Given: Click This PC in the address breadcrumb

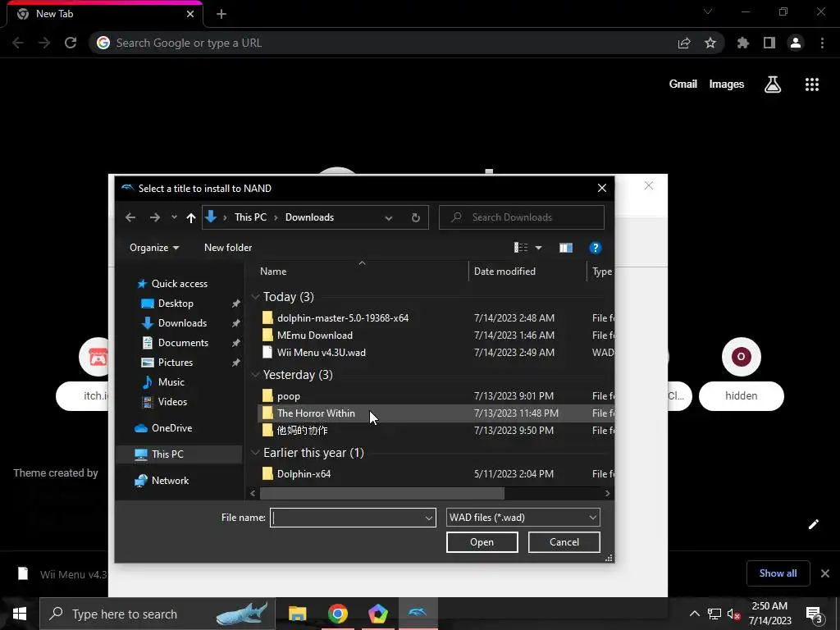Looking at the screenshot, I should [x=250, y=217].
